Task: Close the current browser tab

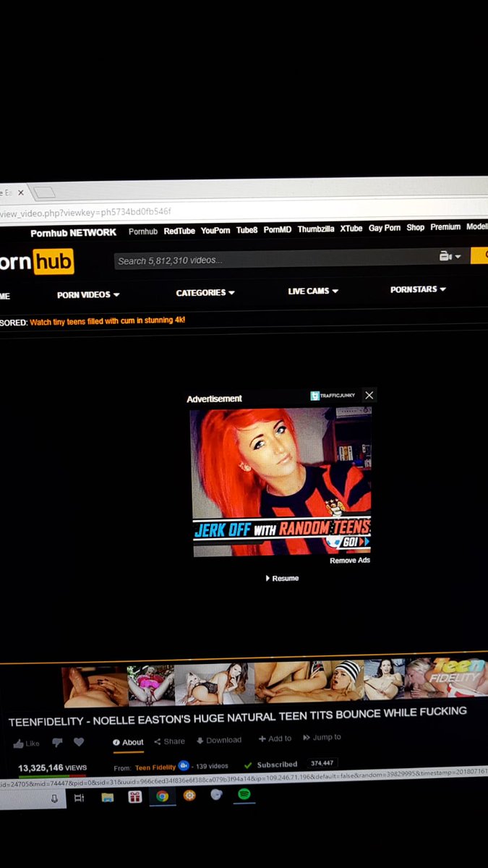Action: (20, 192)
